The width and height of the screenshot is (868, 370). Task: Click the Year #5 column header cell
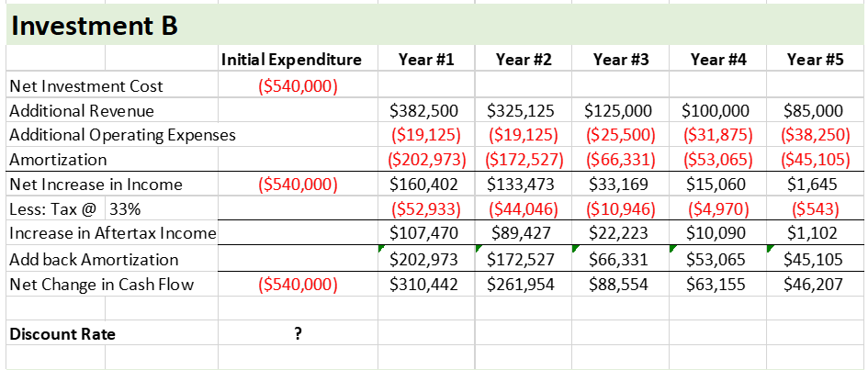coord(815,61)
